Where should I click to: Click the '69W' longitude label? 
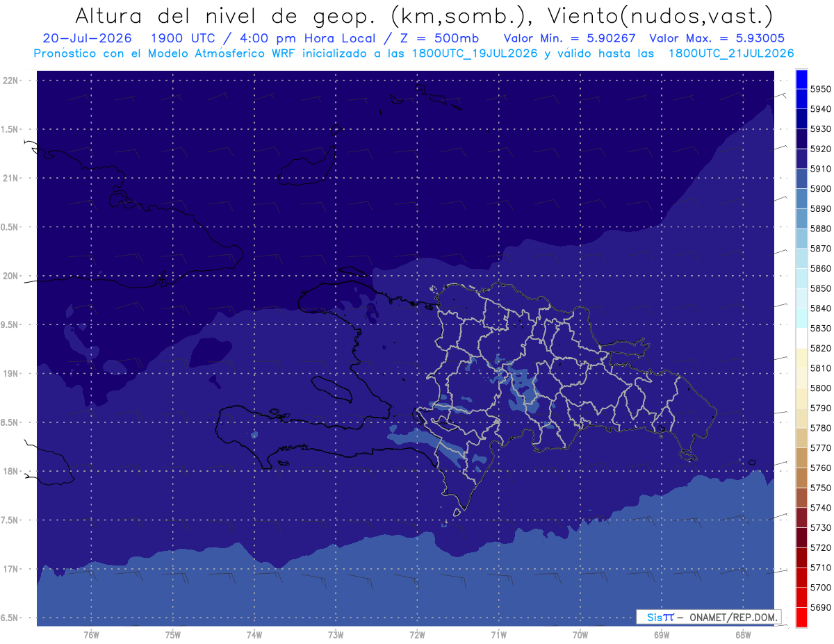662,635
